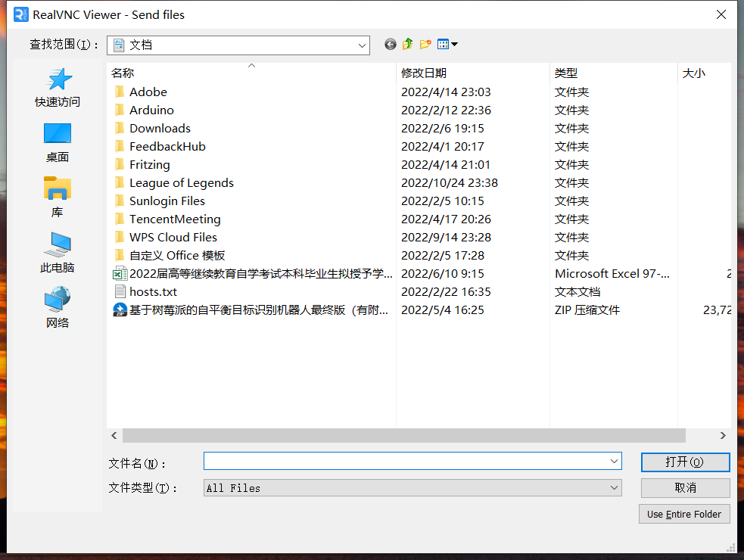Select the Downloads folder name
This screenshot has height=560, width=744.
point(160,128)
